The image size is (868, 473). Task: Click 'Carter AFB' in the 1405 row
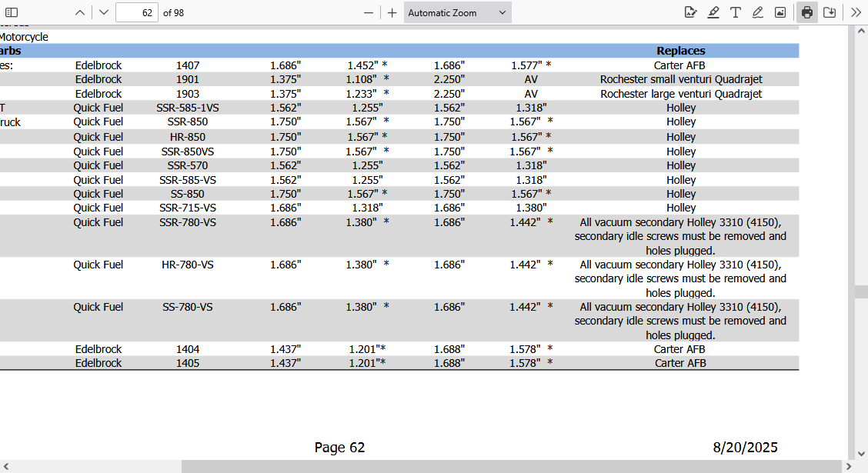click(x=680, y=363)
